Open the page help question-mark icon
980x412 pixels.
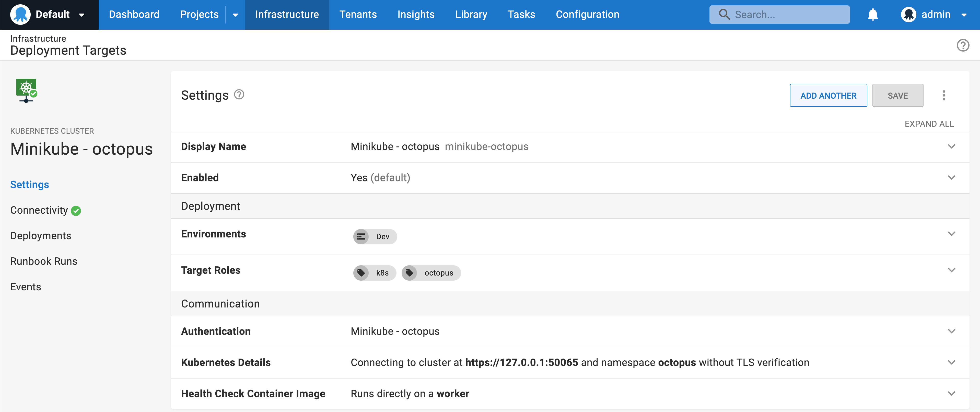coord(963,45)
